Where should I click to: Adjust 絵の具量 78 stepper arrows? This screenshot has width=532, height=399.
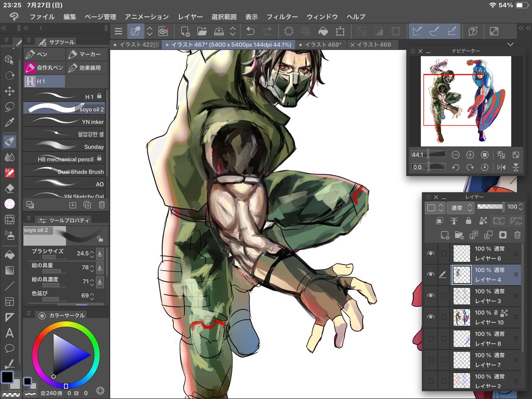tap(92, 268)
